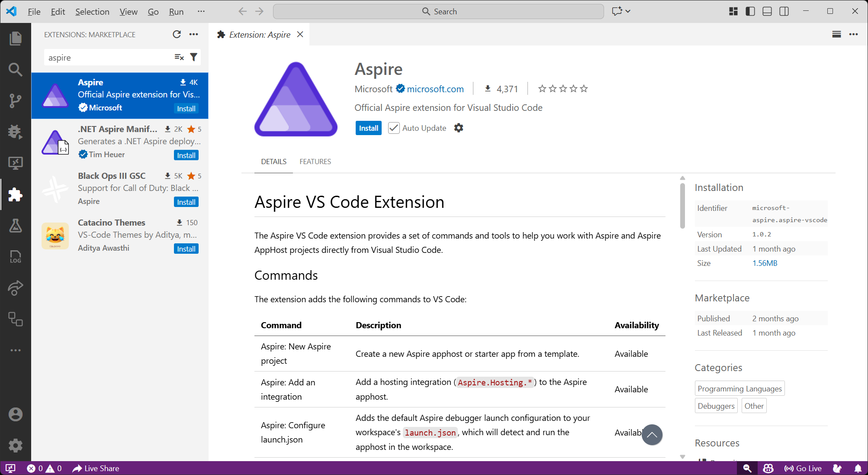Toggle the Auto Update checkbox
Image resolution: width=868 pixels, height=475 pixels.
393,128
